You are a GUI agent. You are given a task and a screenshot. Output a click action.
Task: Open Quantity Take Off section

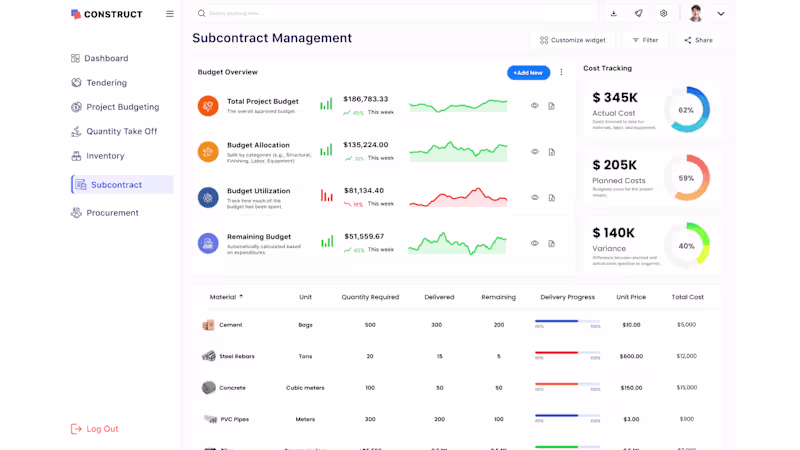click(114, 131)
